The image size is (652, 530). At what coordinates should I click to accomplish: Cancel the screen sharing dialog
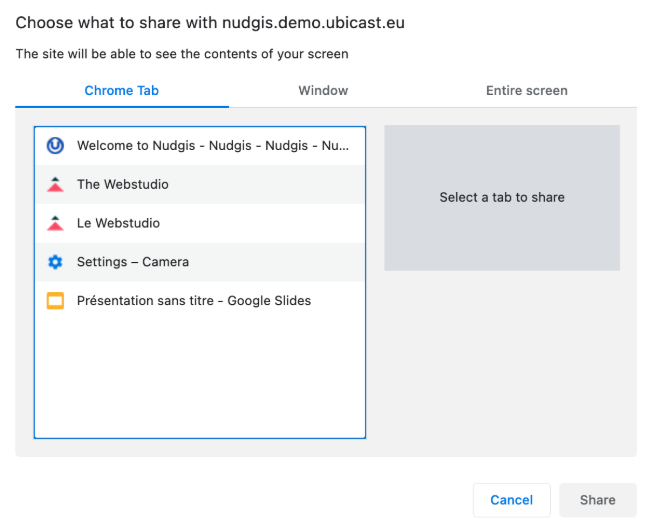[x=511, y=500]
